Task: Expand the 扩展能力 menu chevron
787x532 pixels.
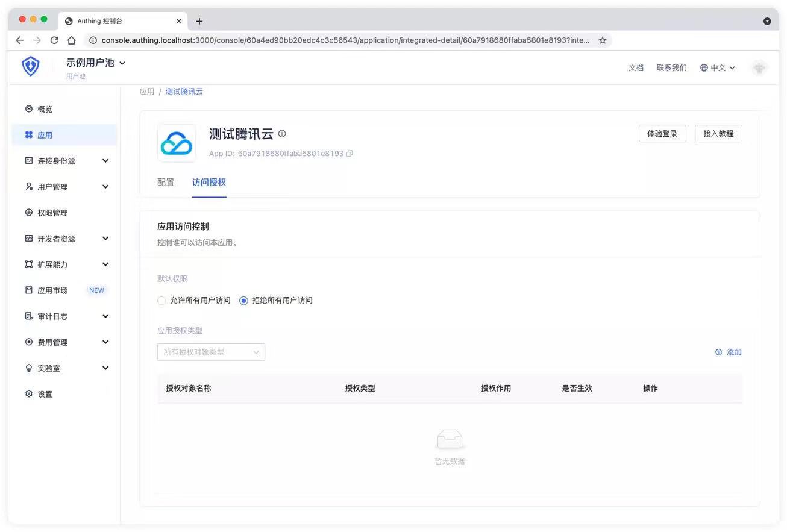Action: [105, 264]
